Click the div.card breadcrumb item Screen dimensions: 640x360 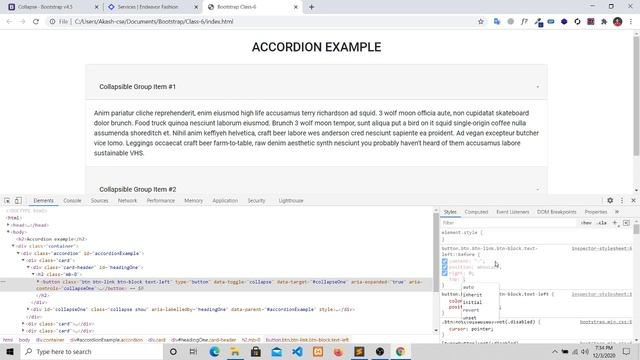click(x=157, y=340)
